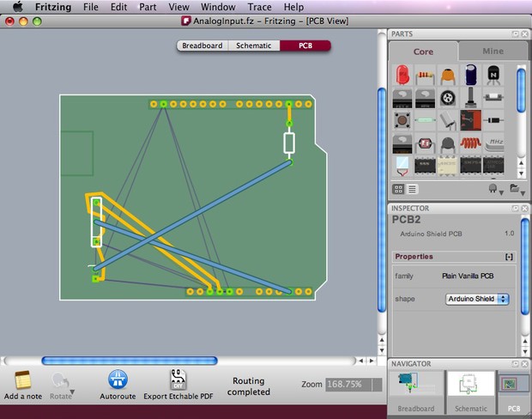532x419 pixels.
Task: Click parts bin scroll down arrow
Action: [x=522, y=173]
